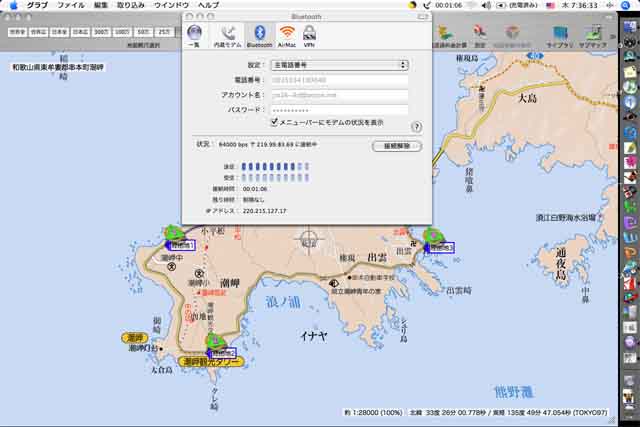
Task: Open Finder from the Dock
Action: (x=630, y=27)
